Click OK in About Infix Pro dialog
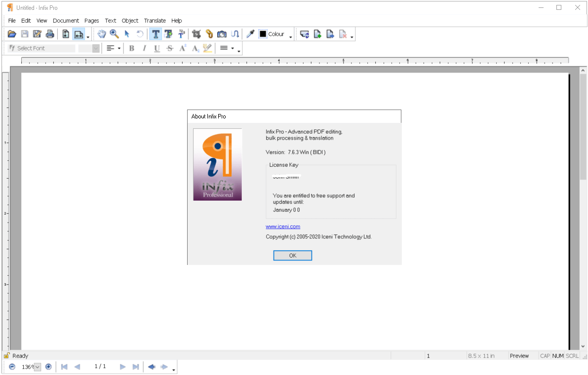The width and height of the screenshot is (588, 375). point(292,256)
